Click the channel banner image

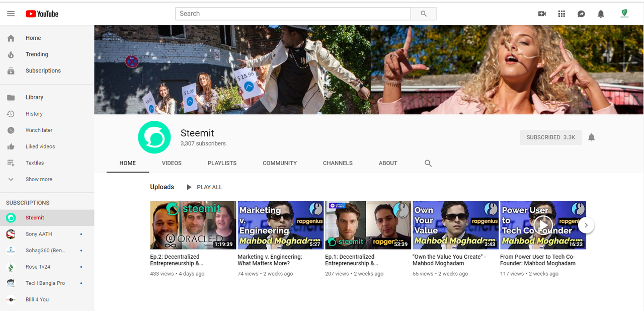pos(369,69)
